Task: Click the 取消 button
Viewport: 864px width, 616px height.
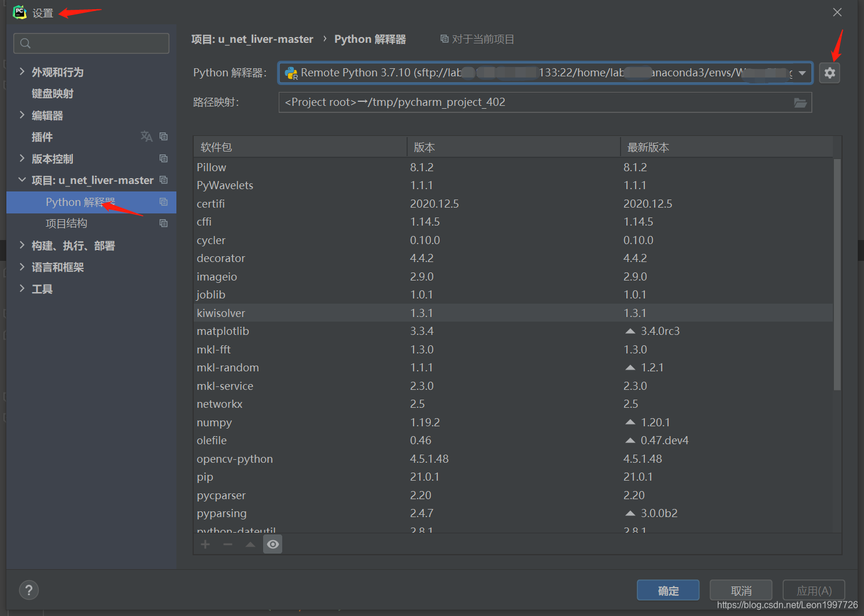Action: pos(741,591)
